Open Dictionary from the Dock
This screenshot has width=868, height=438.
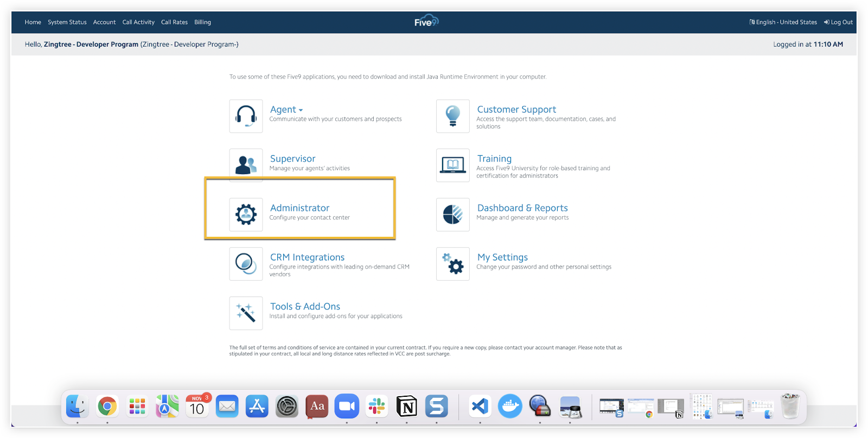click(317, 406)
